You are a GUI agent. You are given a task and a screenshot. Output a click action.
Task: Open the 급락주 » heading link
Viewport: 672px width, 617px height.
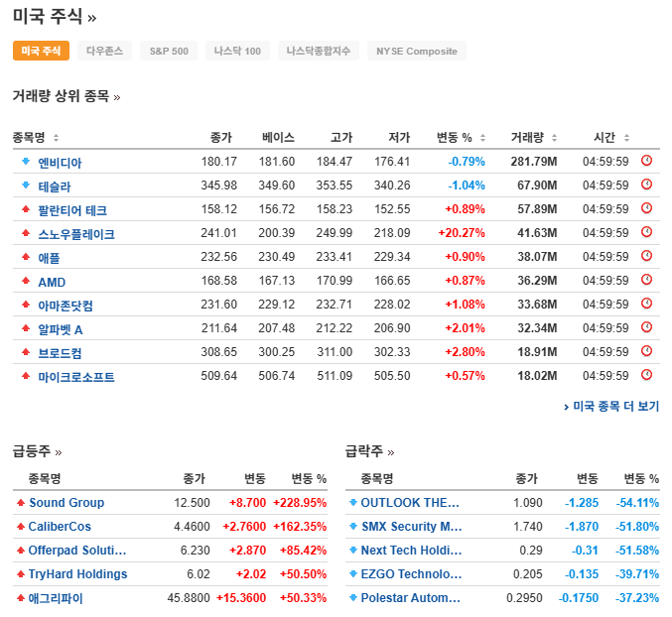click(x=370, y=451)
